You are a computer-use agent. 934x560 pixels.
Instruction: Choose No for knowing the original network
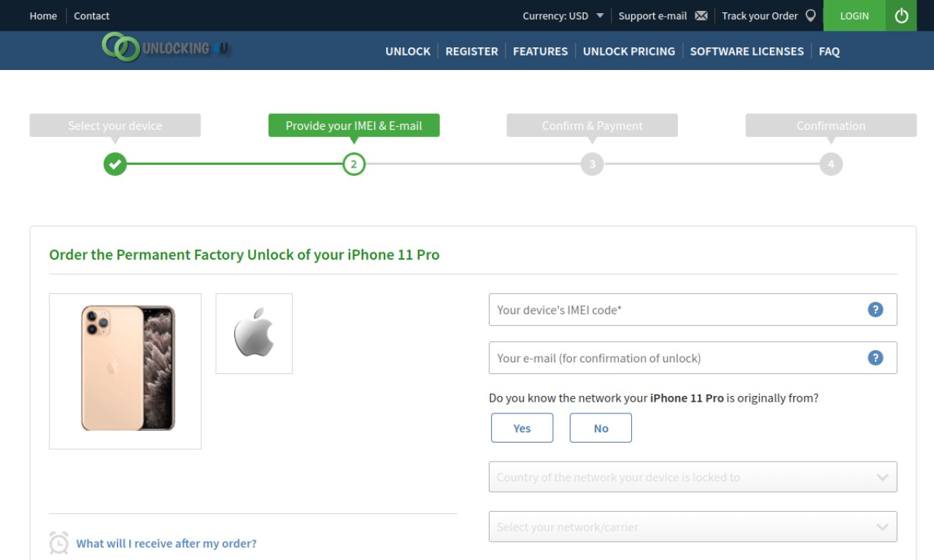pos(601,428)
